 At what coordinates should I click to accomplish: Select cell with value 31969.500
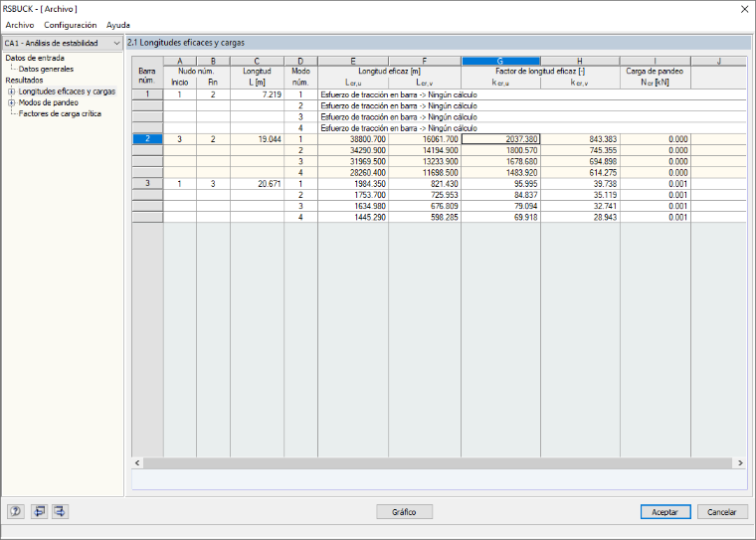click(353, 161)
